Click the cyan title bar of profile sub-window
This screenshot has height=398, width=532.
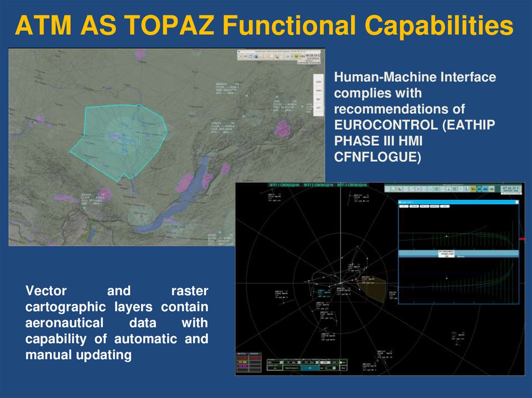pos(458,202)
